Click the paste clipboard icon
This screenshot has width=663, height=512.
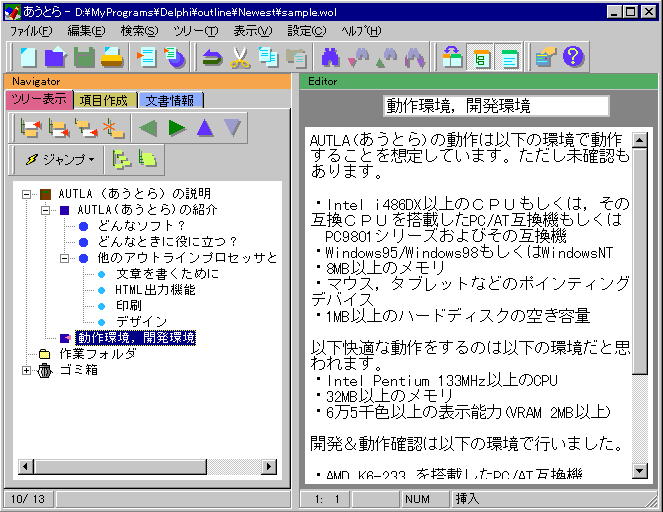pyautogui.click(x=296, y=57)
